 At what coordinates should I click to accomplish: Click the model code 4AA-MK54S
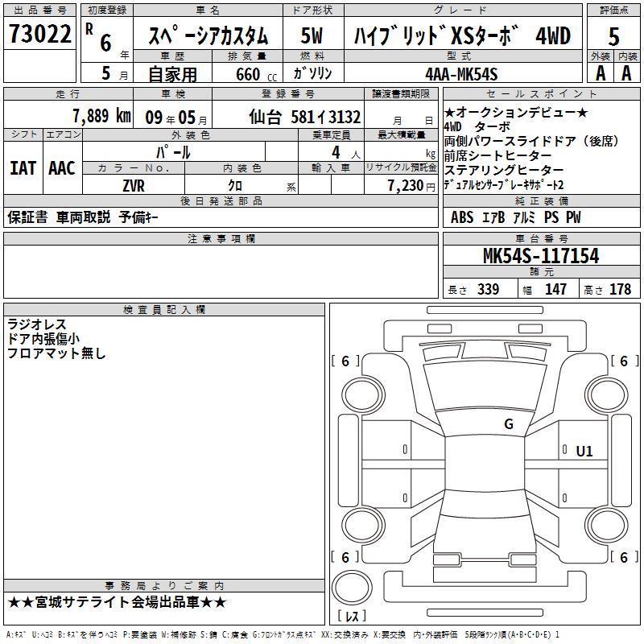click(x=461, y=74)
